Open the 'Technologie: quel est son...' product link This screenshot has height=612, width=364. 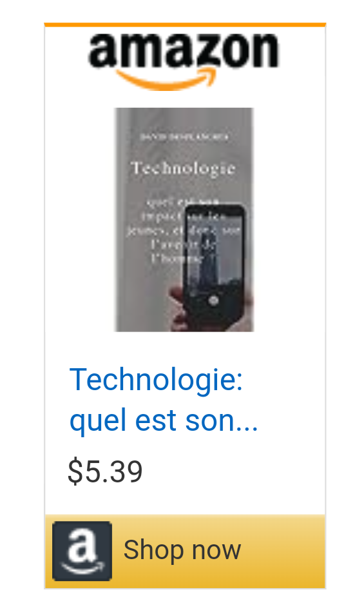163,400
